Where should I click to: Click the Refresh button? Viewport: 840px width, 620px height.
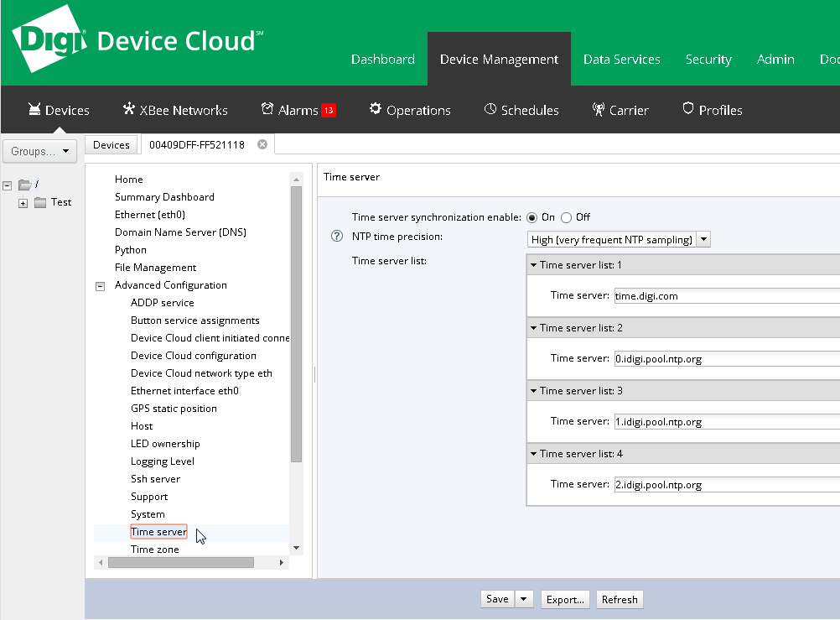(620, 599)
